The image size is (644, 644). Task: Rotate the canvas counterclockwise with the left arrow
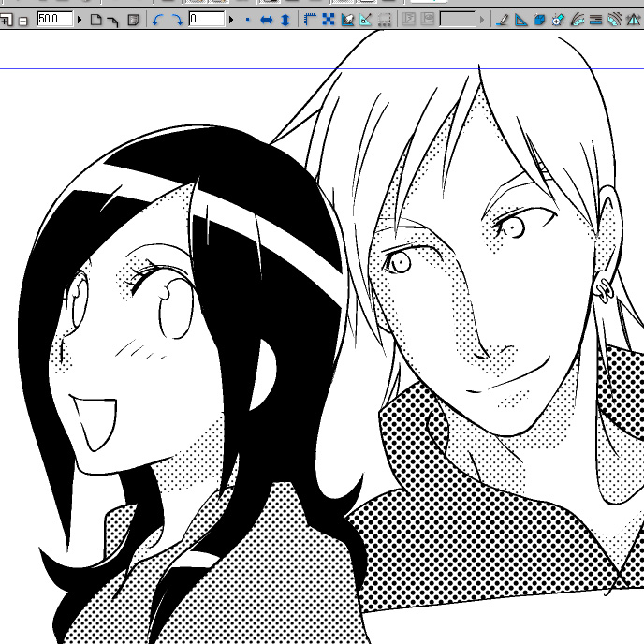click(157, 20)
